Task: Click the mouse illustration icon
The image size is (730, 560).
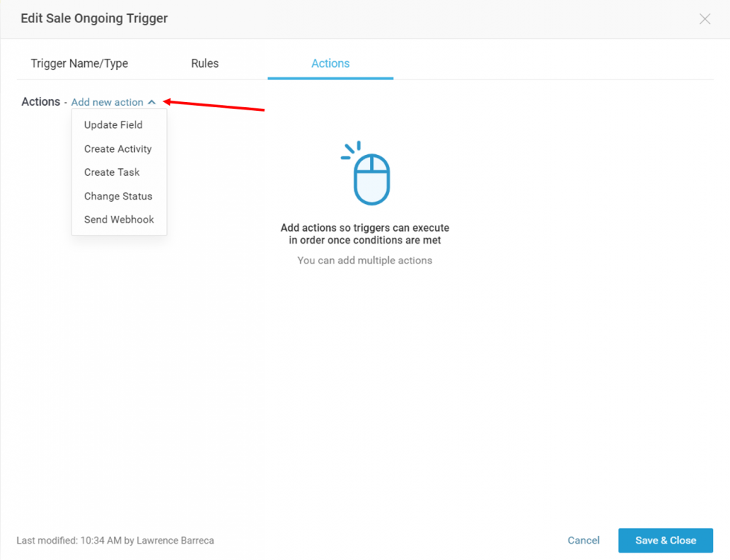Action: tap(369, 173)
